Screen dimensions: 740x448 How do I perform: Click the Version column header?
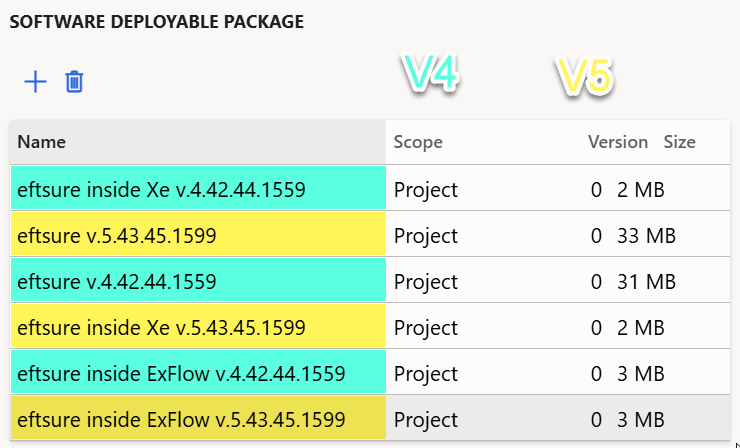pos(618,142)
